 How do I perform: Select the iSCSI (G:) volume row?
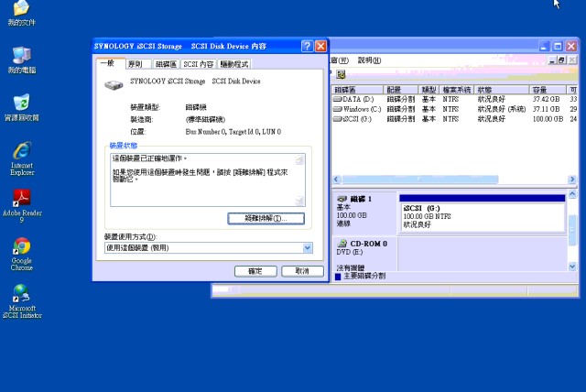point(454,119)
